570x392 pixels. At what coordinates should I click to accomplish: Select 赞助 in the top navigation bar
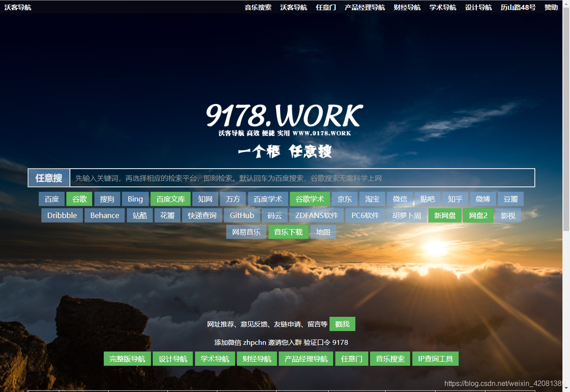[551, 7]
